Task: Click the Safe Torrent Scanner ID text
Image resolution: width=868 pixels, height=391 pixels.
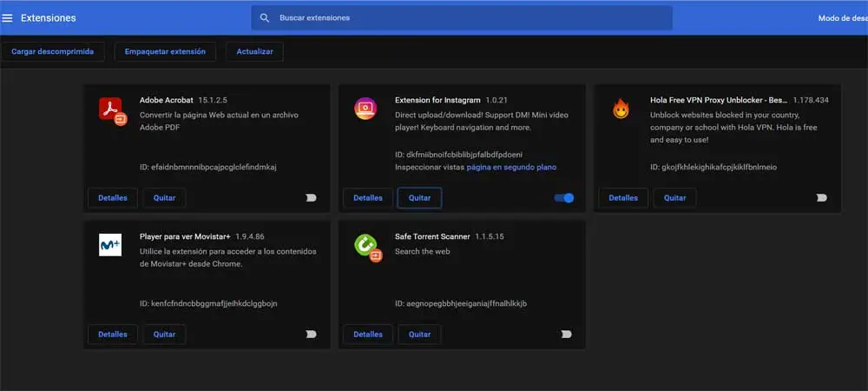Action: (461, 303)
